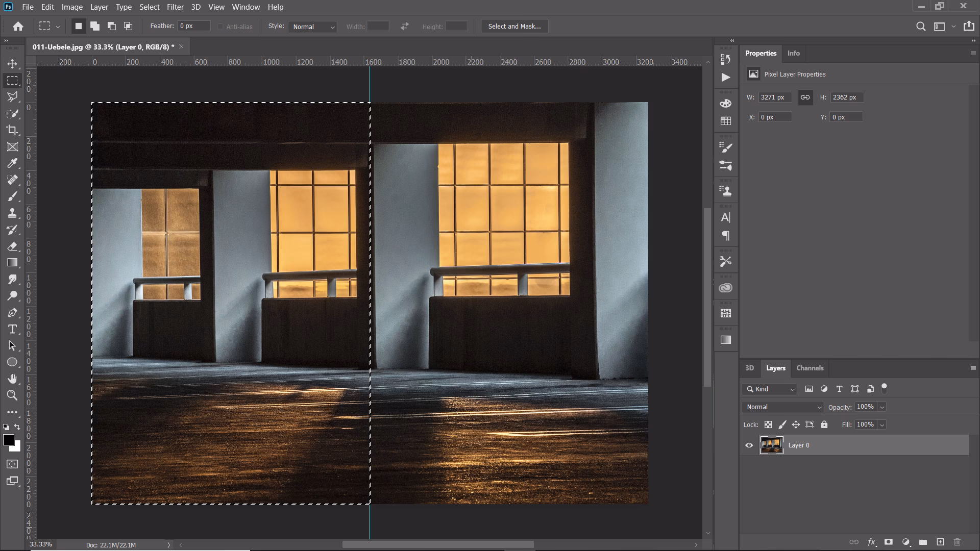
Task: Click the foreground color swatch
Action: (x=9, y=439)
